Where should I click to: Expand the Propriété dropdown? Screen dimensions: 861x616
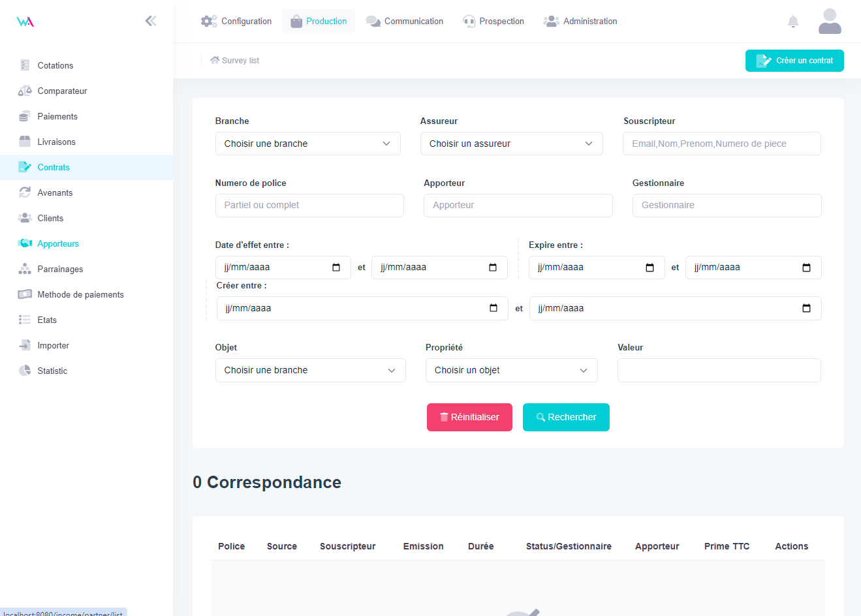(x=511, y=370)
